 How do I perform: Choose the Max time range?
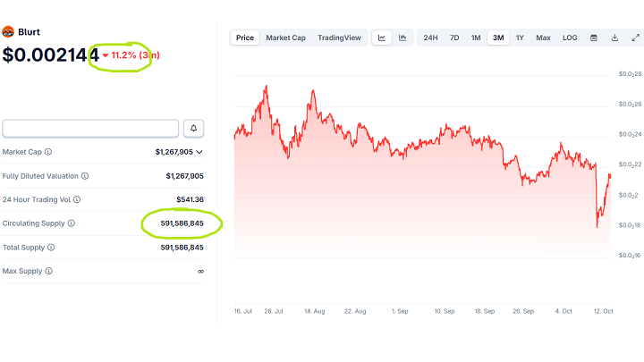point(543,38)
